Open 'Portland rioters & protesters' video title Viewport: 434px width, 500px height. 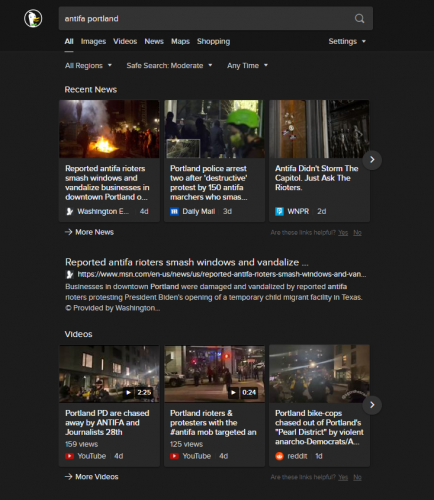click(x=213, y=422)
